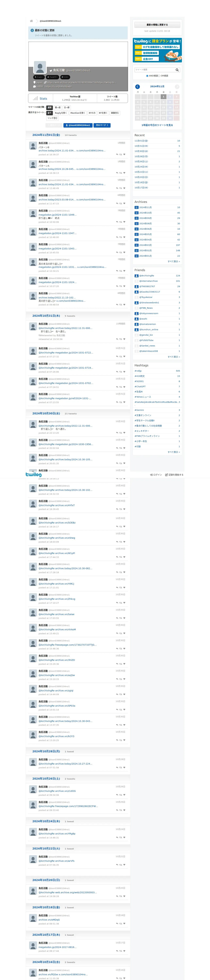Enable the リンク含む filter
The width and height of the screenshot is (210, 980).
53,118
